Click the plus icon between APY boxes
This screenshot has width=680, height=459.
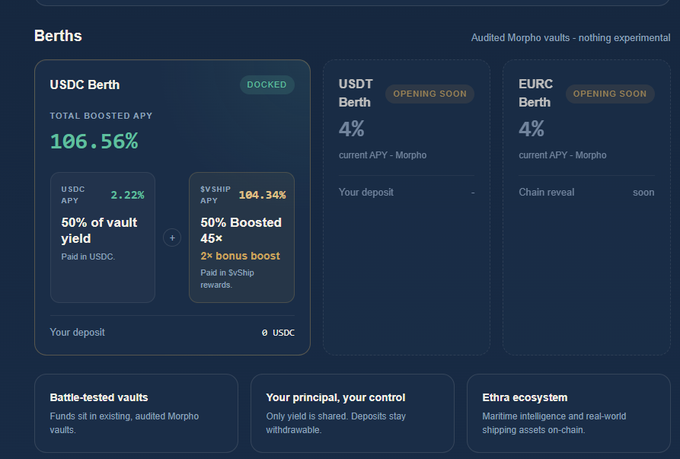tap(172, 238)
